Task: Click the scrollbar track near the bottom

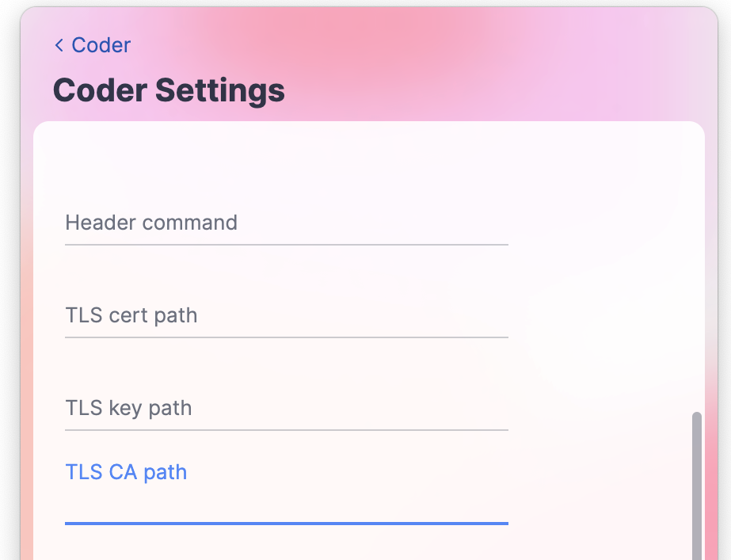Action: [x=695, y=547]
